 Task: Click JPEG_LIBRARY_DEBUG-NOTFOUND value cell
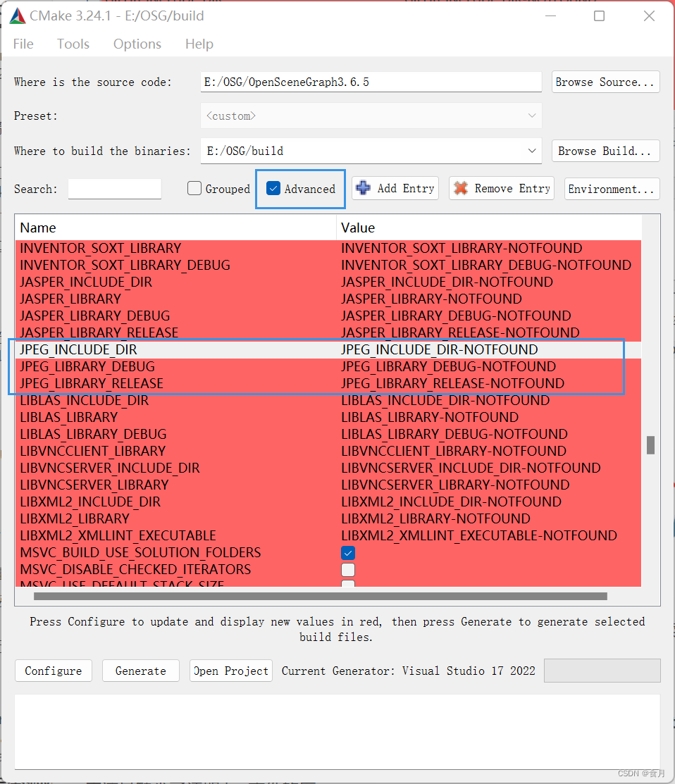point(449,366)
